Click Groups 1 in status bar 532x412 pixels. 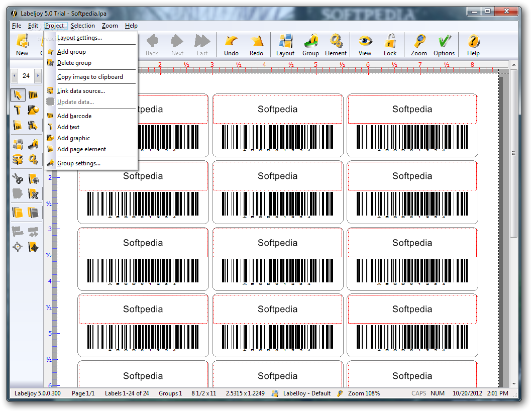(170, 393)
